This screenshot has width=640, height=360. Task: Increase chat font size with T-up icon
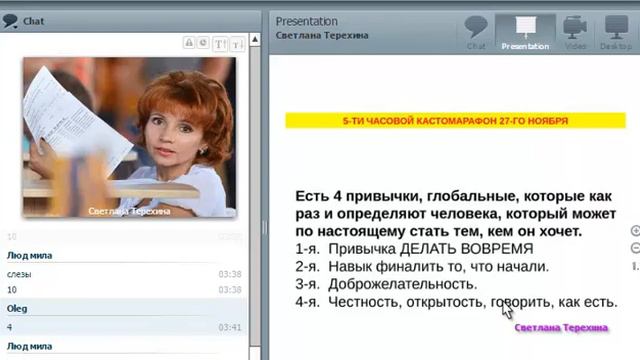tap(220, 44)
